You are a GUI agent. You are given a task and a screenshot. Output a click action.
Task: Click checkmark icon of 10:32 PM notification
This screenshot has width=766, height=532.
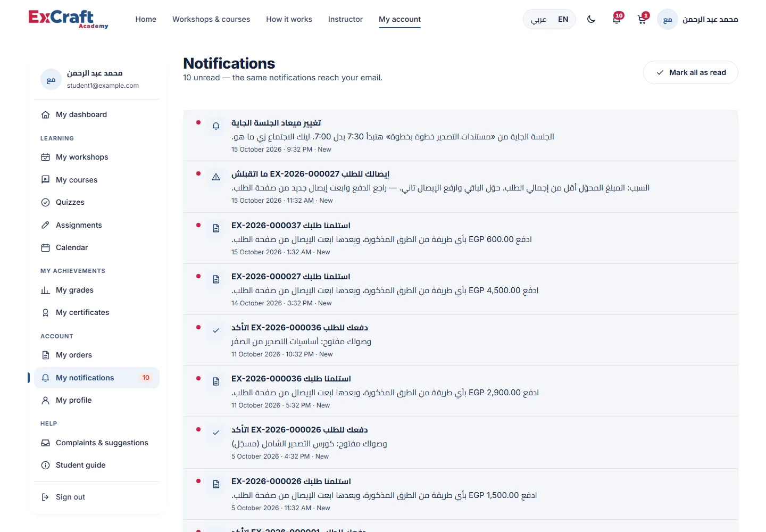pyautogui.click(x=216, y=330)
